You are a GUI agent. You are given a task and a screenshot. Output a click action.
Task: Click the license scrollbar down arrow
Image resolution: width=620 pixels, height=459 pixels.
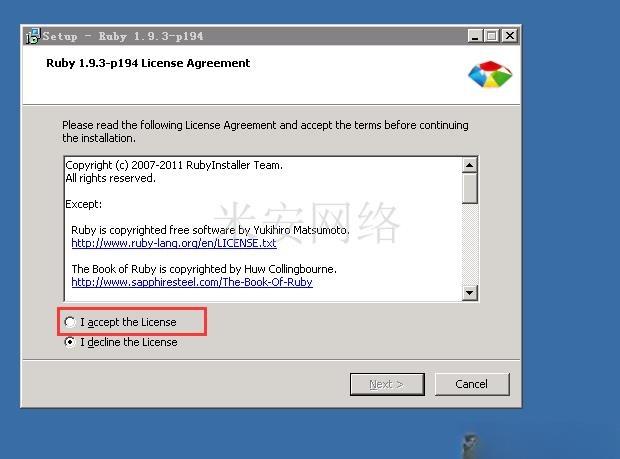pos(469,293)
